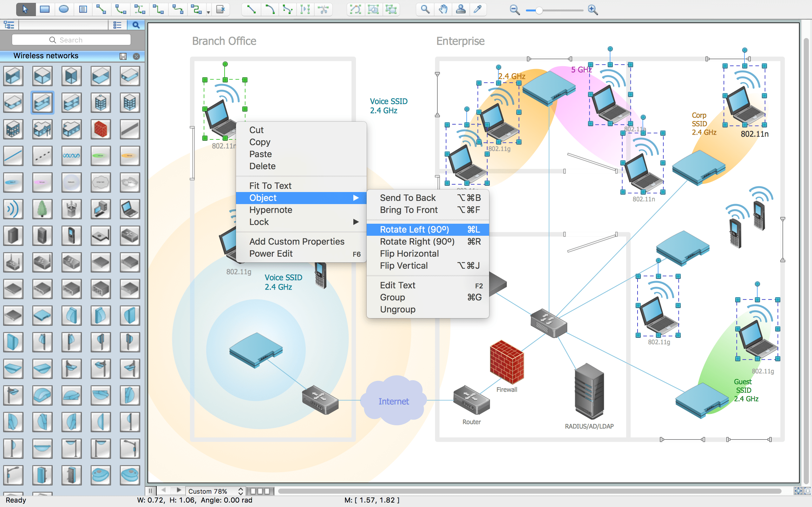
Task: Select Flip Horizontal menu entry
Action: coord(409,253)
